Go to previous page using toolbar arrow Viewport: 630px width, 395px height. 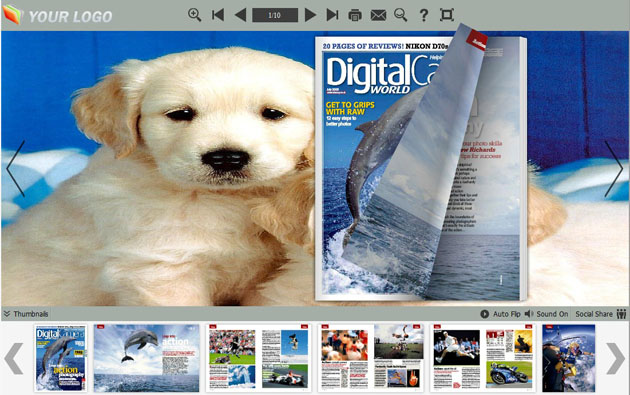coord(240,15)
